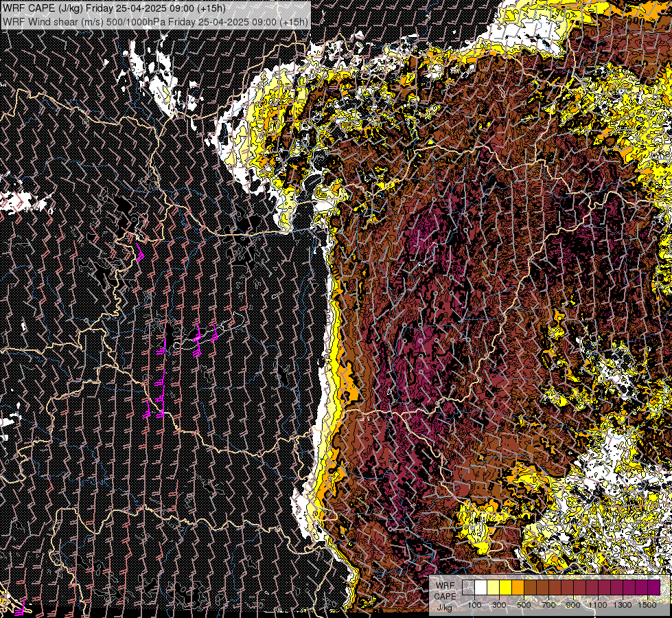This screenshot has width=672, height=618.
Task: Click the CAPE label in the legend
Action: tap(445, 597)
